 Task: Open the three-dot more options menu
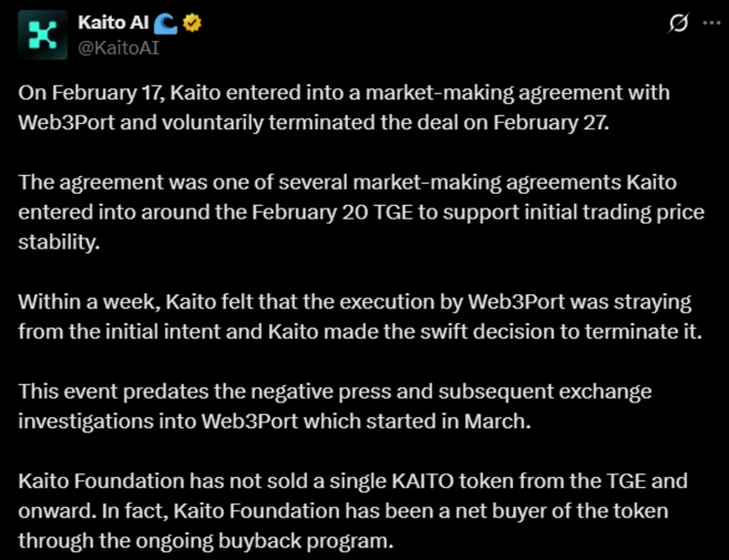711,25
